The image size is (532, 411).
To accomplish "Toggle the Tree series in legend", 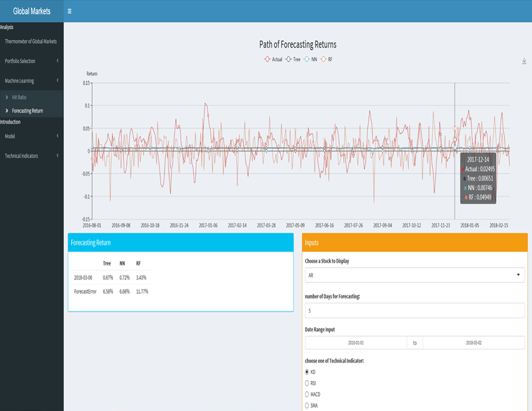I will pyautogui.click(x=293, y=59).
